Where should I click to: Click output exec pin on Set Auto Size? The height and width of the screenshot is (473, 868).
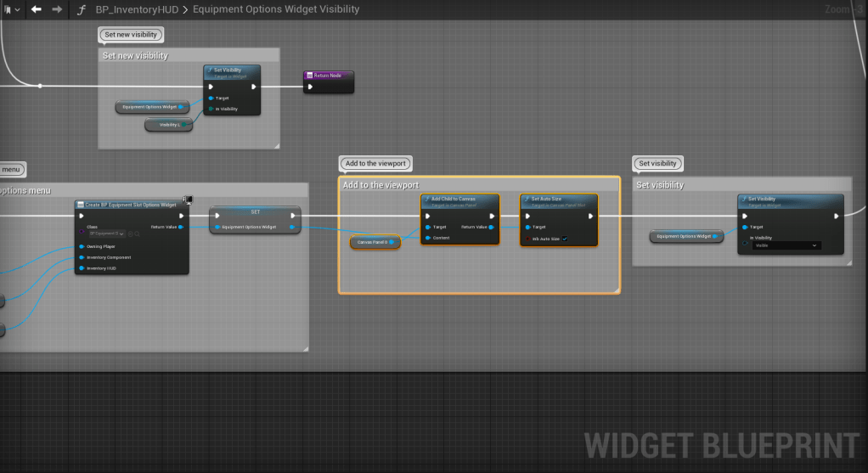point(590,217)
